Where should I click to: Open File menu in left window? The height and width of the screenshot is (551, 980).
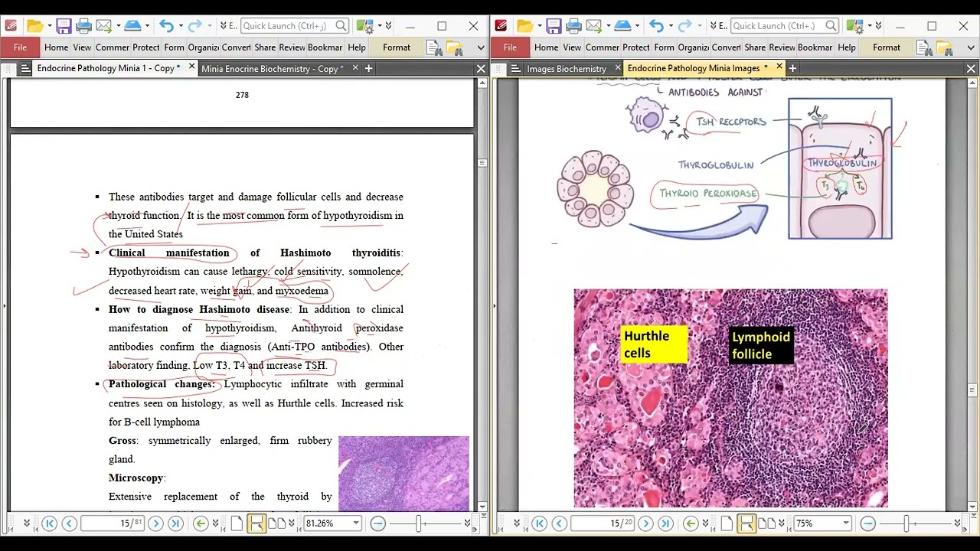(20, 47)
